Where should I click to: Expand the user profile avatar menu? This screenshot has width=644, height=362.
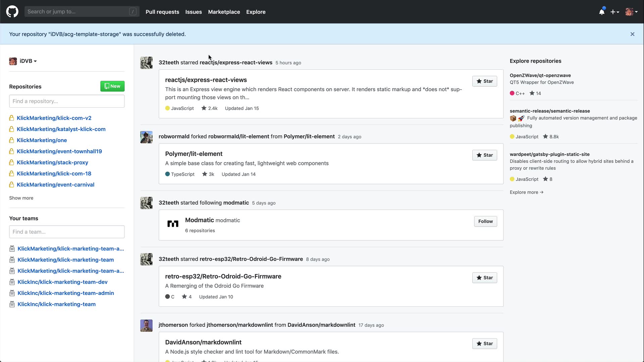(x=631, y=12)
